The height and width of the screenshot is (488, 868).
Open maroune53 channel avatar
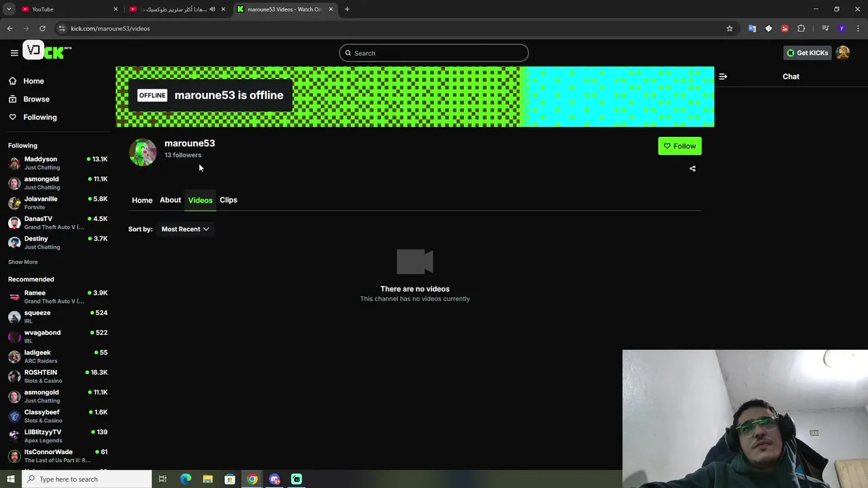pyautogui.click(x=143, y=152)
